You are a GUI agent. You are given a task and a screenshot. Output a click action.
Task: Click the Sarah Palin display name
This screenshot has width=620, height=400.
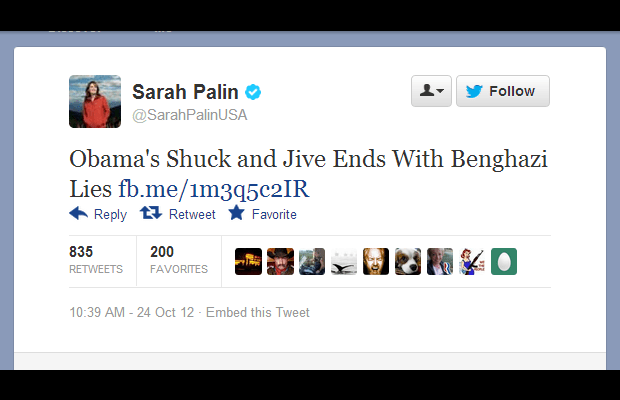185,92
